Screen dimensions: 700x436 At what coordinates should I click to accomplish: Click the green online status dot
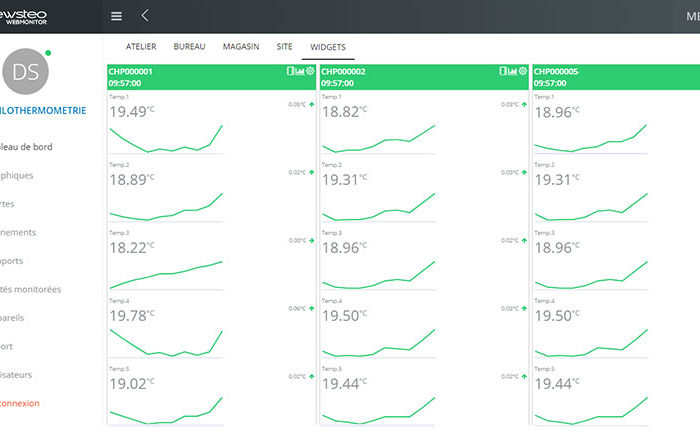click(48, 53)
